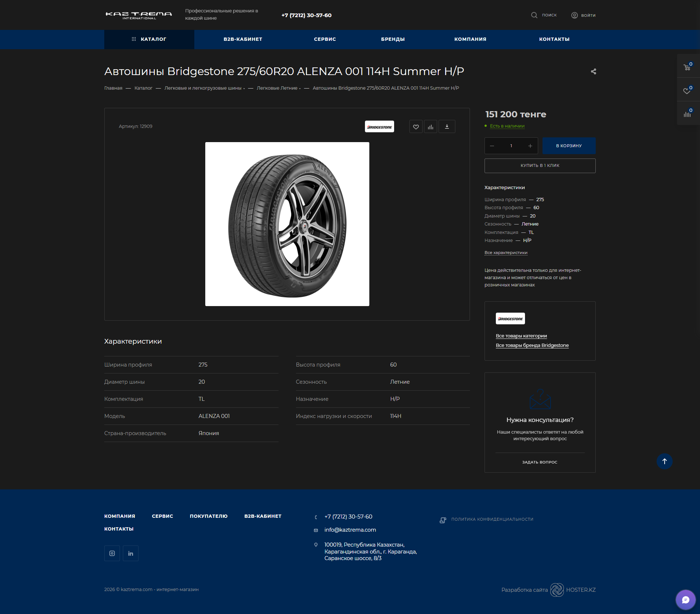Click the 114H load index value
Image resolution: width=700 pixels, height=614 pixels.
[x=396, y=416]
